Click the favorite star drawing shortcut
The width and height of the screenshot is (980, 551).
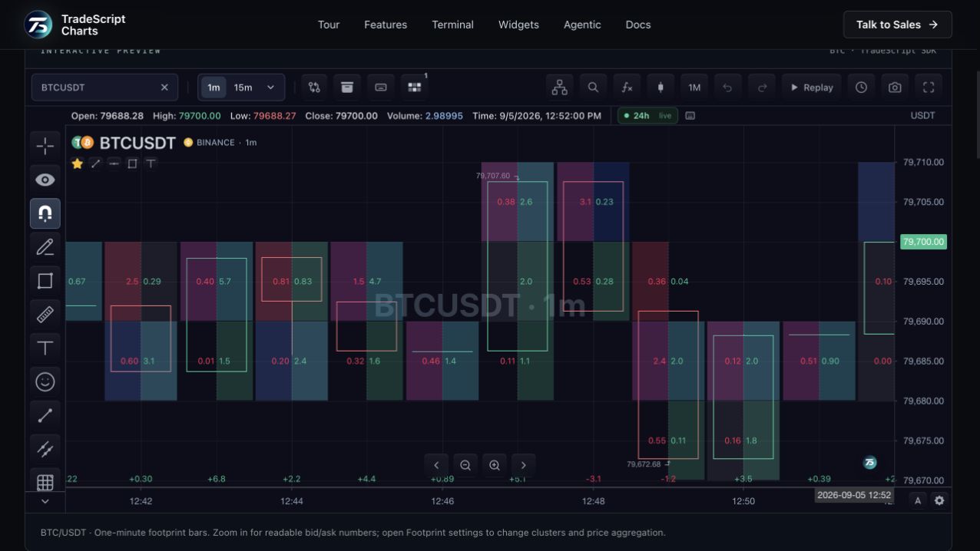coord(77,163)
